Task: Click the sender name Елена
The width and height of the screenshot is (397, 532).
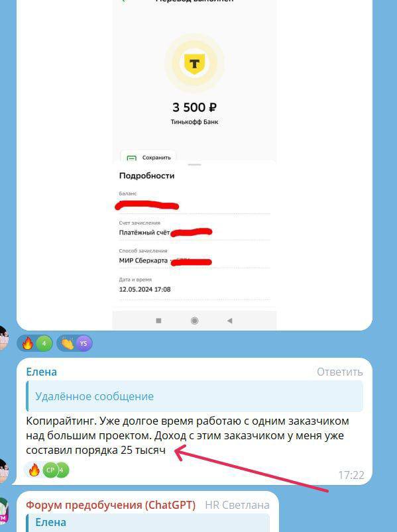Action: pyautogui.click(x=41, y=372)
